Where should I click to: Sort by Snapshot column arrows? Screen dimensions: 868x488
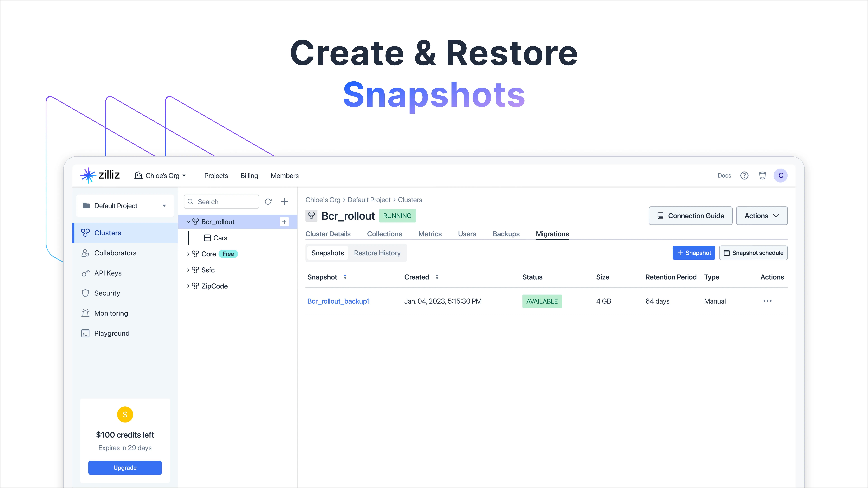click(x=345, y=277)
